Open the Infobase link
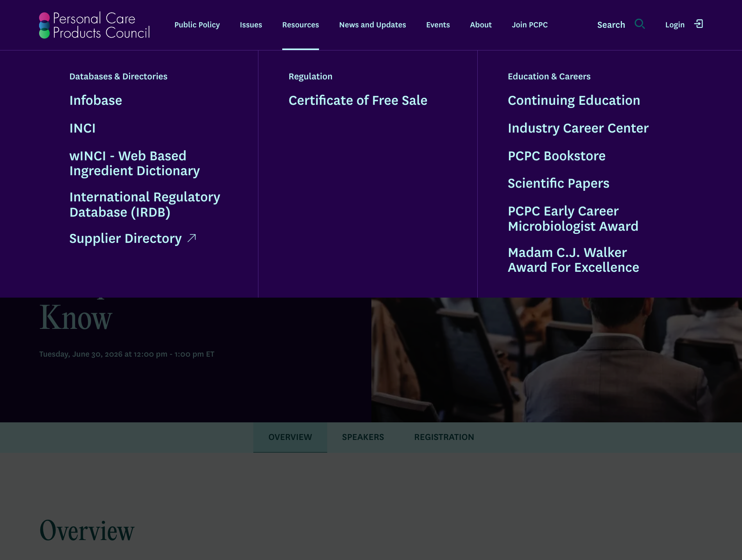 [96, 101]
